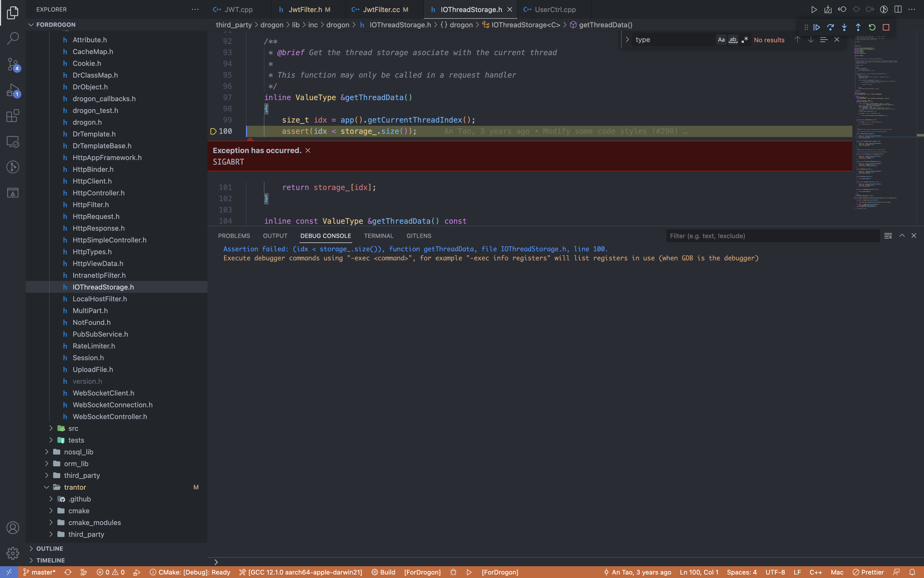Clear the debug console output
The image size is (924, 578).
point(888,236)
